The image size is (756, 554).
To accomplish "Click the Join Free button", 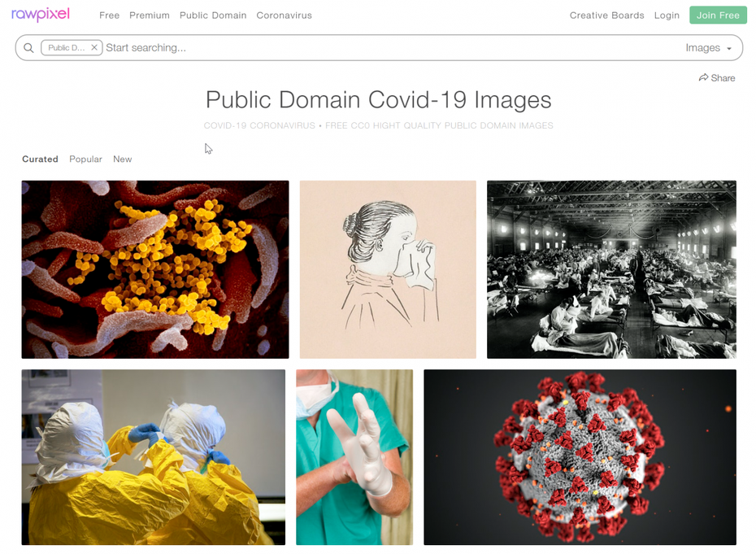I will pyautogui.click(x=718, y=15).
